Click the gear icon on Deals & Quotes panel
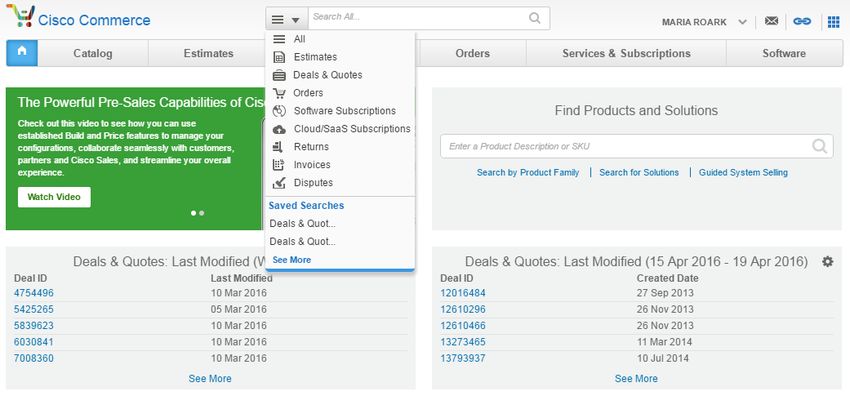The width and height of the screenshot is (850, 396). coord(827,262)
